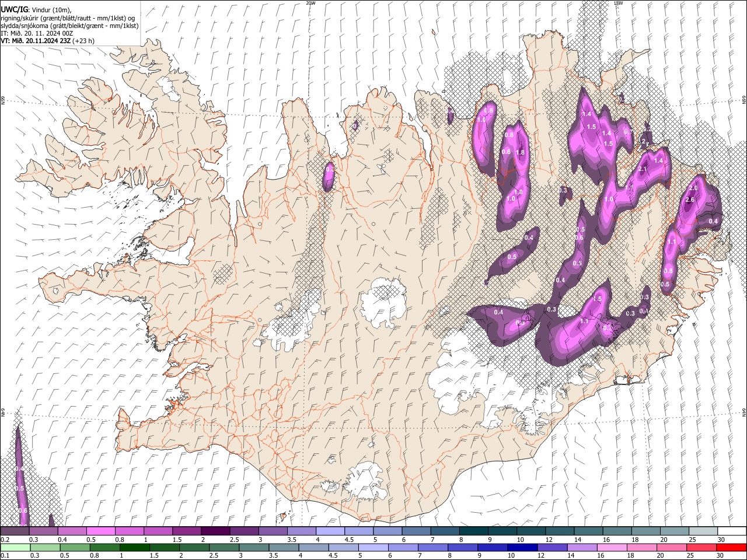This screenshot has width=747, height=560.
Task: Click the rain legend label '12'
Action: [x=541, y=555]
